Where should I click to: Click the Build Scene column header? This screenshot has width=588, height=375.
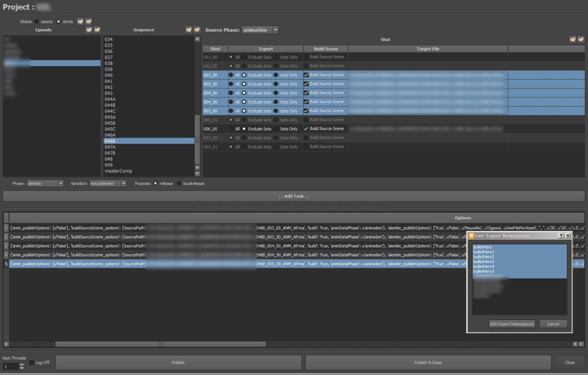point(326,49)
